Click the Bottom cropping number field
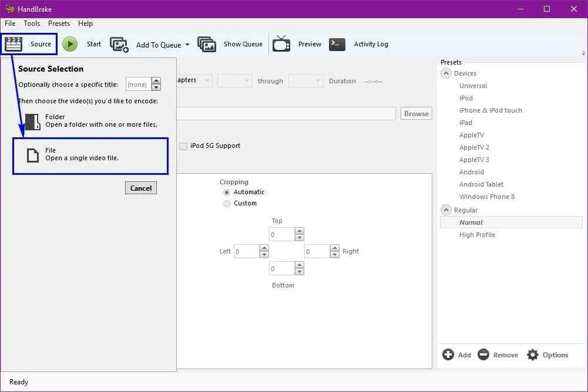Viewport: 588px width, 392px height. point(282,268)
